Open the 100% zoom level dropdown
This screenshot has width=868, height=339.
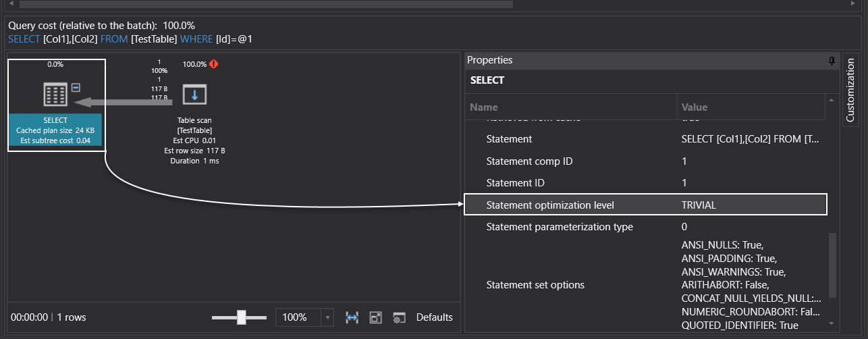tap(327, 317)
